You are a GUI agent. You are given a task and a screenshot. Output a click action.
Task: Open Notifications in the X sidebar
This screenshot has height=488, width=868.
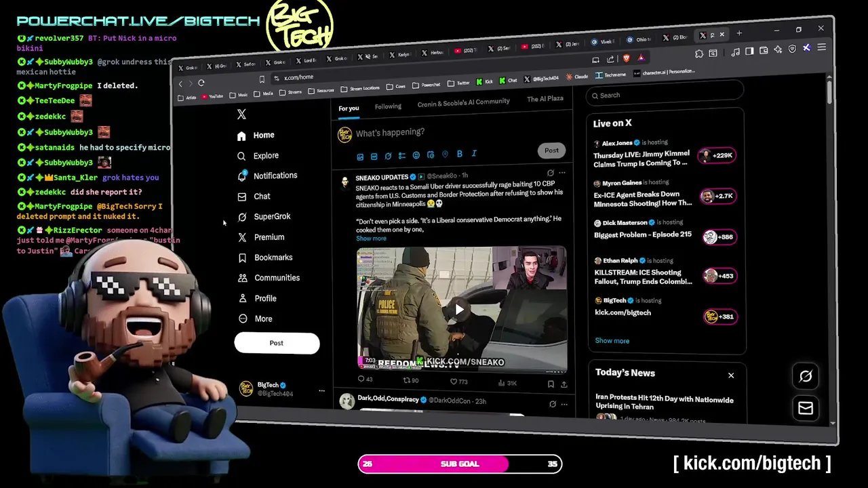[267, 176]
